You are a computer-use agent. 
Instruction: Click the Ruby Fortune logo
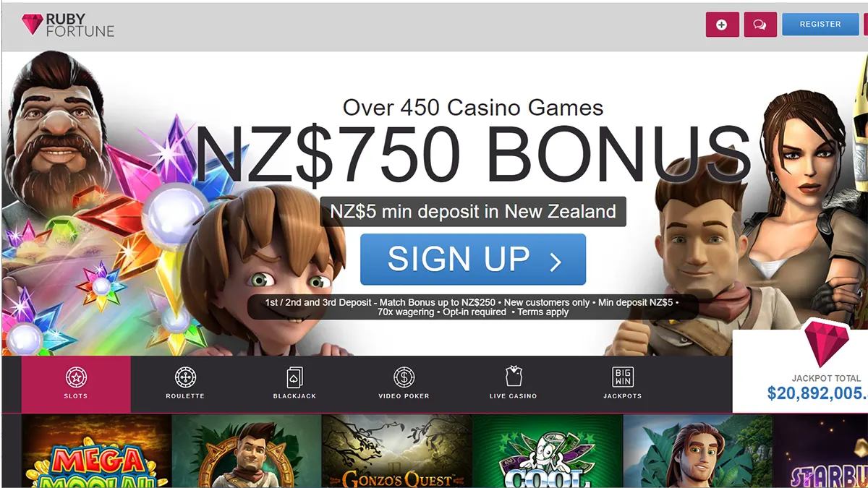tap(68, 25)
